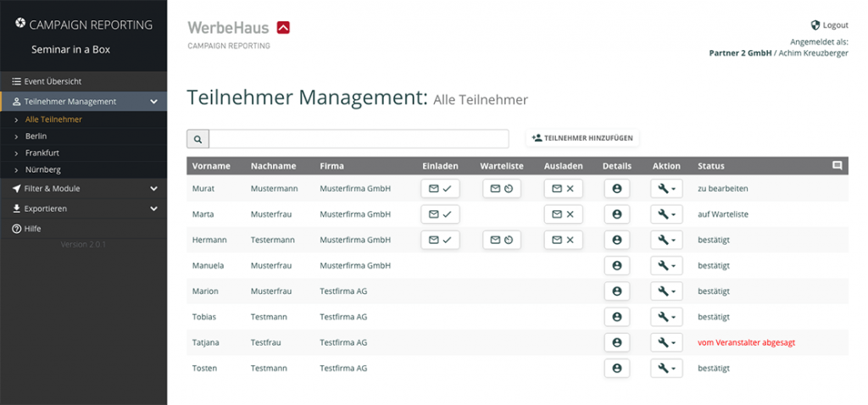Click the invite mail icon for Murat
This screenshot has height=405, width=868.
click(x=440, y=189)
